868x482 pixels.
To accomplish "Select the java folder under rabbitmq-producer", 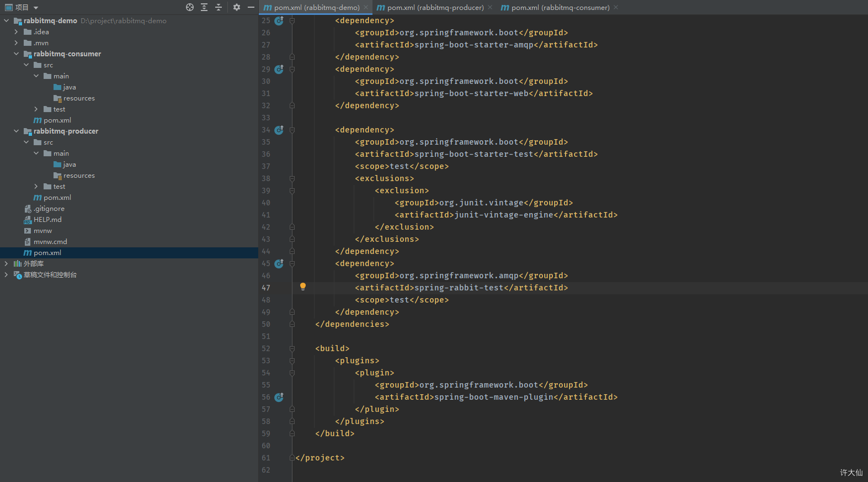I will tap(65, 164).
